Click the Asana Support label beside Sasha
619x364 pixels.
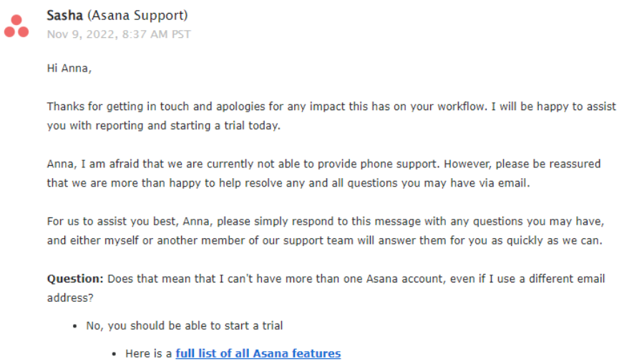click(137, 16)
